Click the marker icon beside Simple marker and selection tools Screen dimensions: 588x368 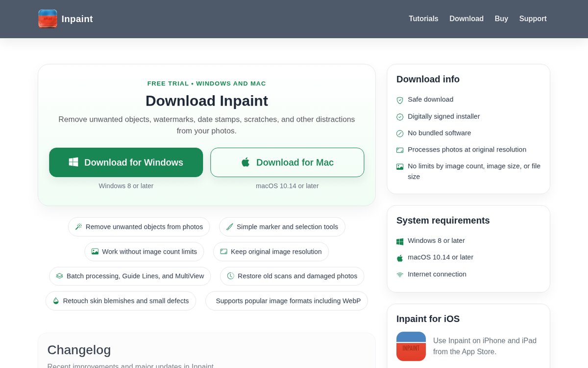(229, 227)
